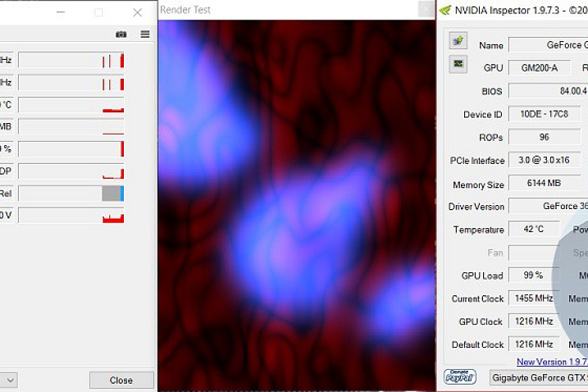Image resolution: width=588 pixels, height=392 pixels.
Task: Click the BIOS field showing 84.00
Action: pos(549,91)
